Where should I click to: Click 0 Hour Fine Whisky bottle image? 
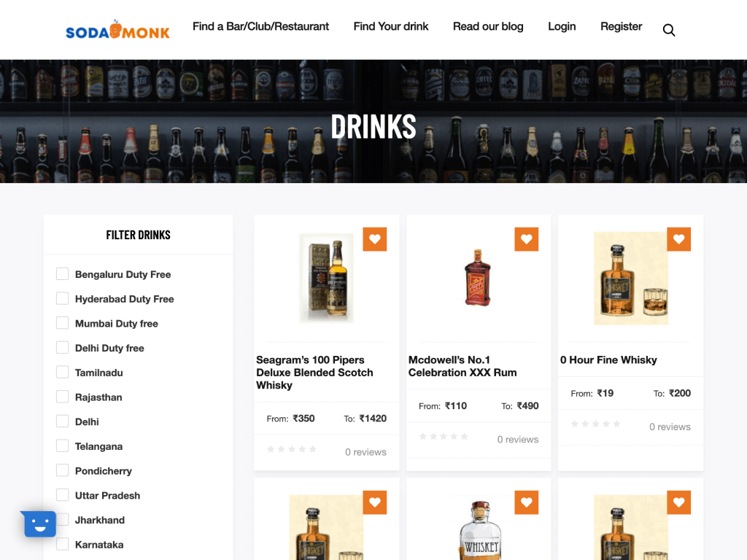click(x=631, y=278)
